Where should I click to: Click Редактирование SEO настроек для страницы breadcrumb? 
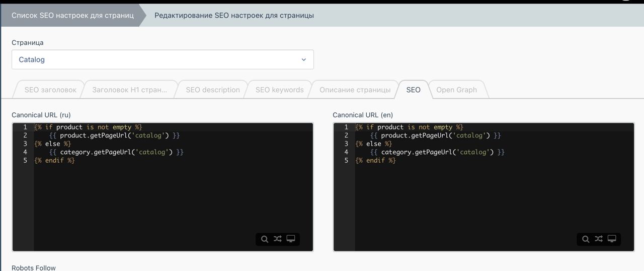coord(234,15)
